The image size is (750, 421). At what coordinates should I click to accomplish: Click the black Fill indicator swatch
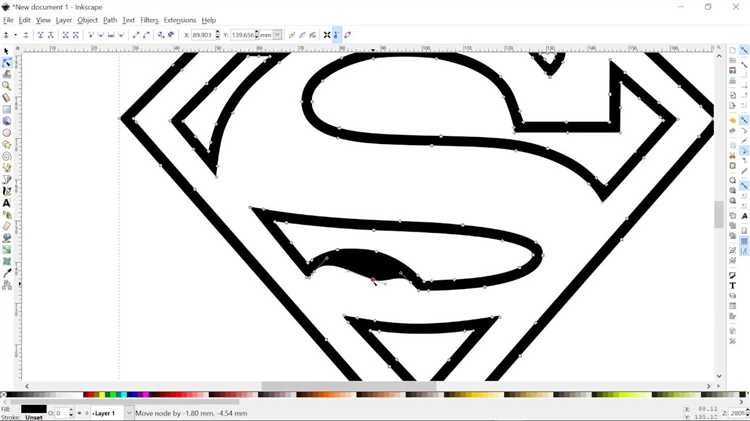click(x=33, y=409)
